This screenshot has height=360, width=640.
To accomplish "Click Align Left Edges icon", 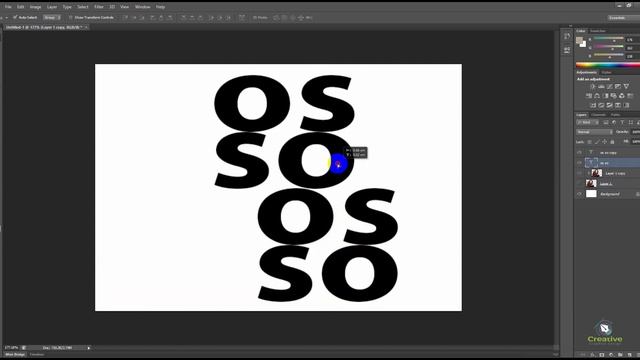I will [153, 18].
